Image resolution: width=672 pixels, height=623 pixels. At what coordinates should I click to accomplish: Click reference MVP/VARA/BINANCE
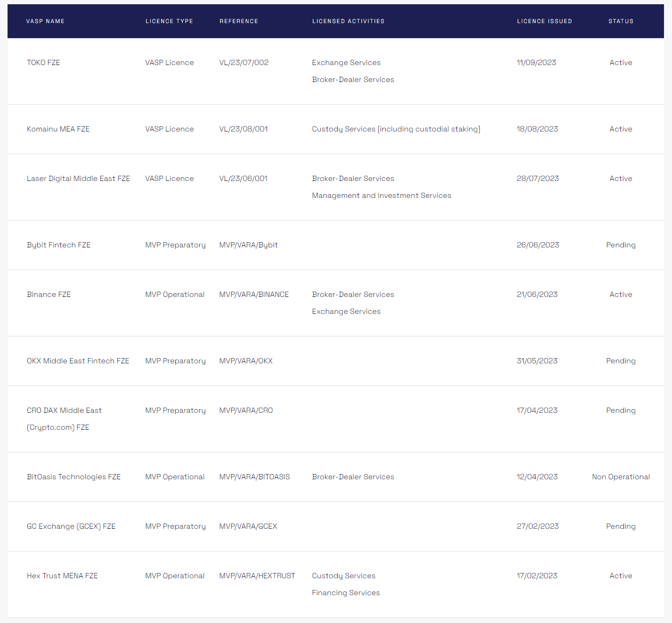pyautogui.click(x=254, y=295)
